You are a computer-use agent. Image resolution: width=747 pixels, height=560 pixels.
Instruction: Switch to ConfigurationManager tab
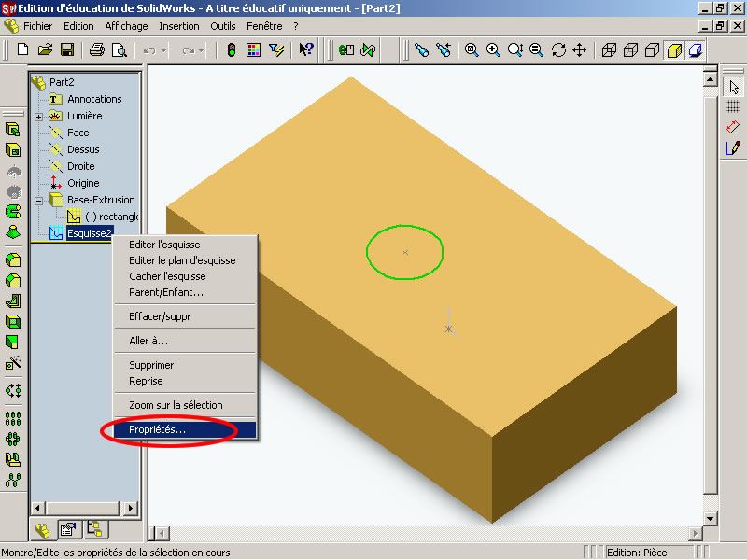tap(95, 529)
